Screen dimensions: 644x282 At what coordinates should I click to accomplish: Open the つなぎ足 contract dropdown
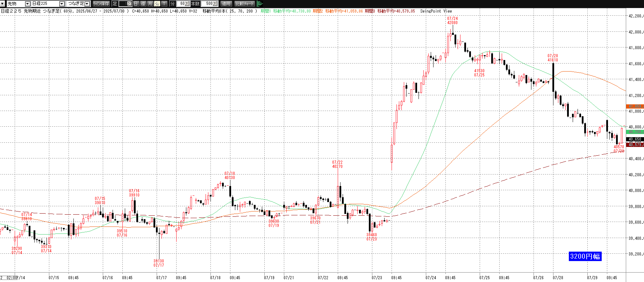(87, 4)
